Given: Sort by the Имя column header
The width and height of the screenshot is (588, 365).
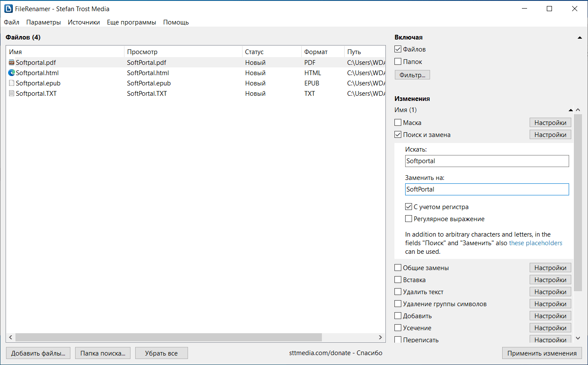Looking at the screenshot, I should 65,52.
